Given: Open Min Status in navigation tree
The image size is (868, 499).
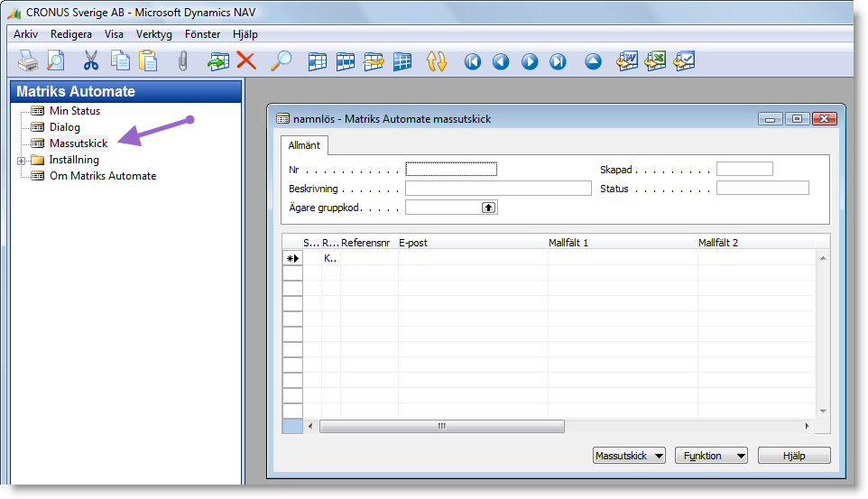Looking at the screenshot, I should tap(75, 111).
